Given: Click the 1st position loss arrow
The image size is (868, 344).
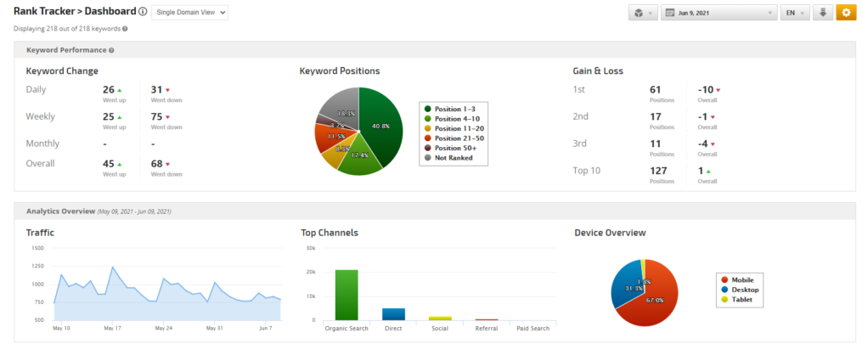Looking at the screenshot, I should click(x=719, y=90).
